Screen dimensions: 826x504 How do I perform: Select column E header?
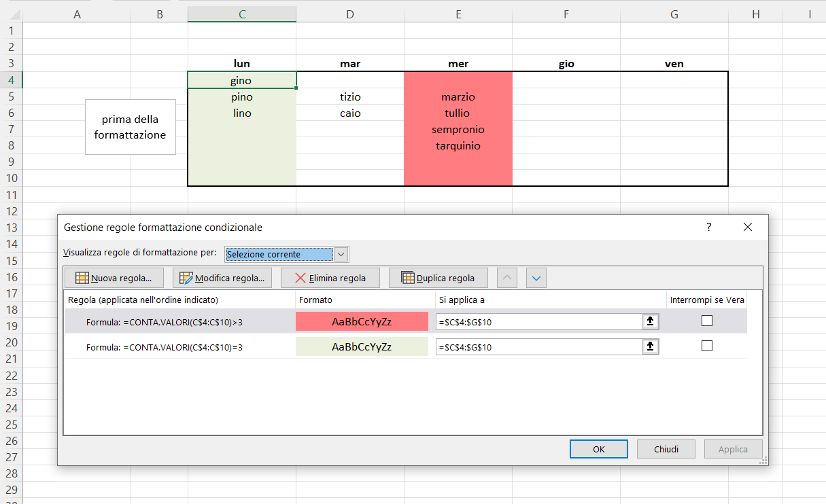click(x=458, y=14)
